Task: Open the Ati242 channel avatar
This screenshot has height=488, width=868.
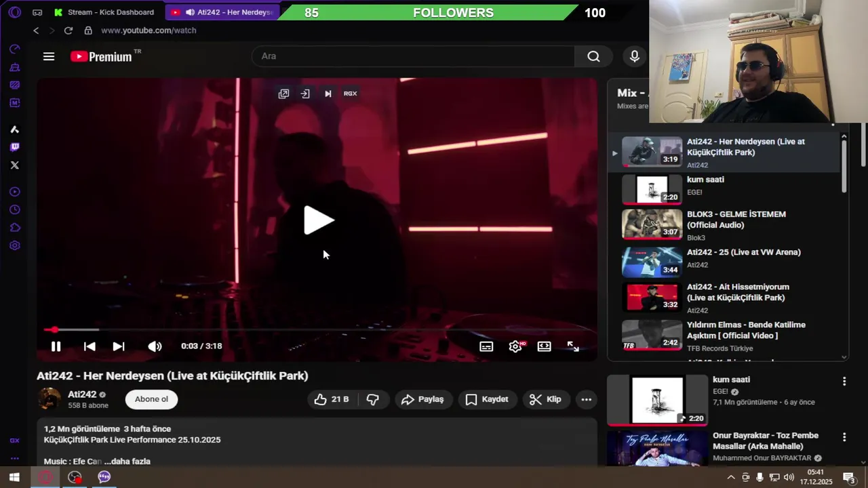Action: tap(48, 399)
